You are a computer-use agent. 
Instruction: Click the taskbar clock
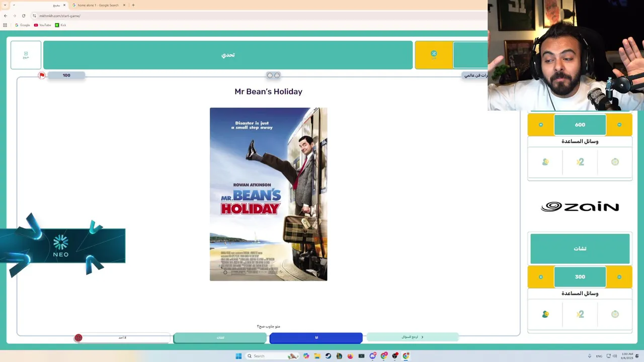coord(627,356)
